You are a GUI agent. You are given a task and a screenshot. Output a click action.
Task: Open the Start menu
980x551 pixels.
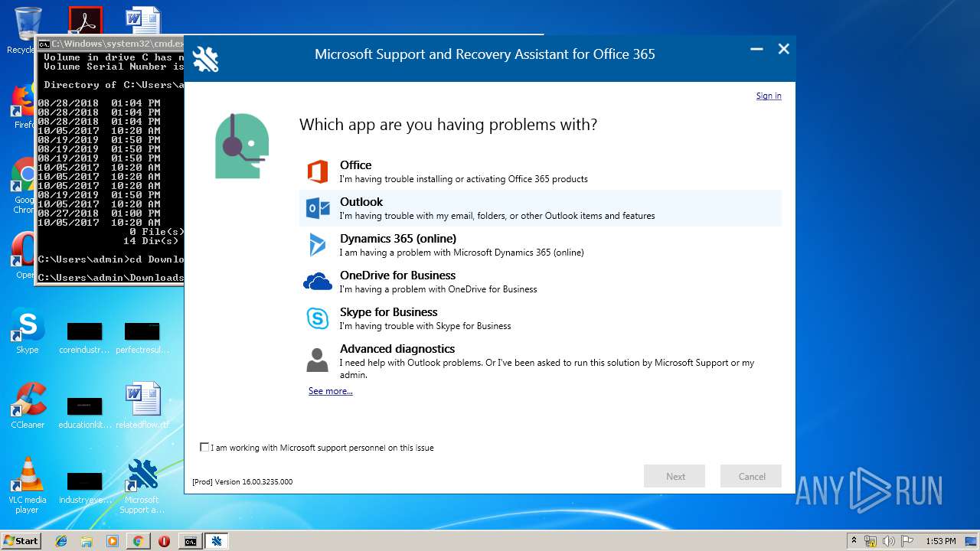(21, 541)
